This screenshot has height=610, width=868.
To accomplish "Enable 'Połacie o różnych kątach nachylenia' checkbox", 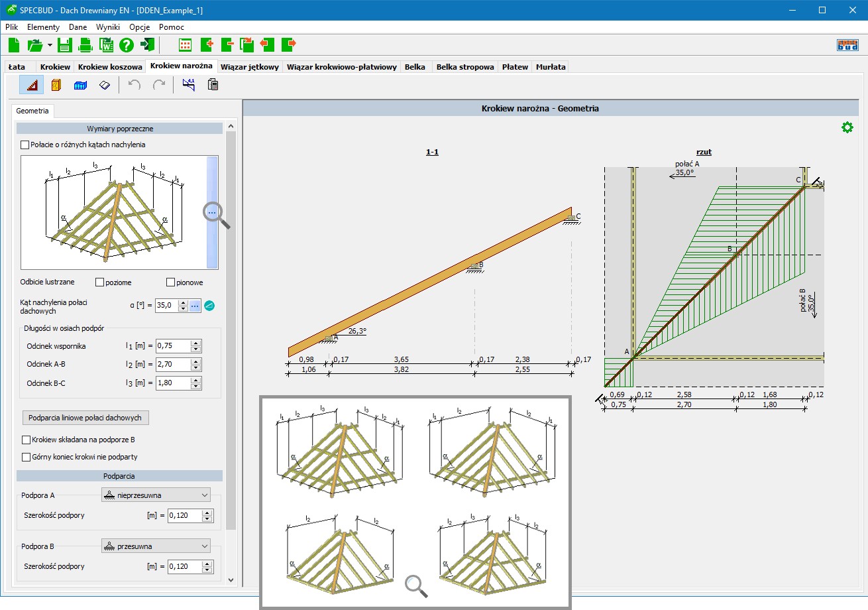I will pos(25,145).
